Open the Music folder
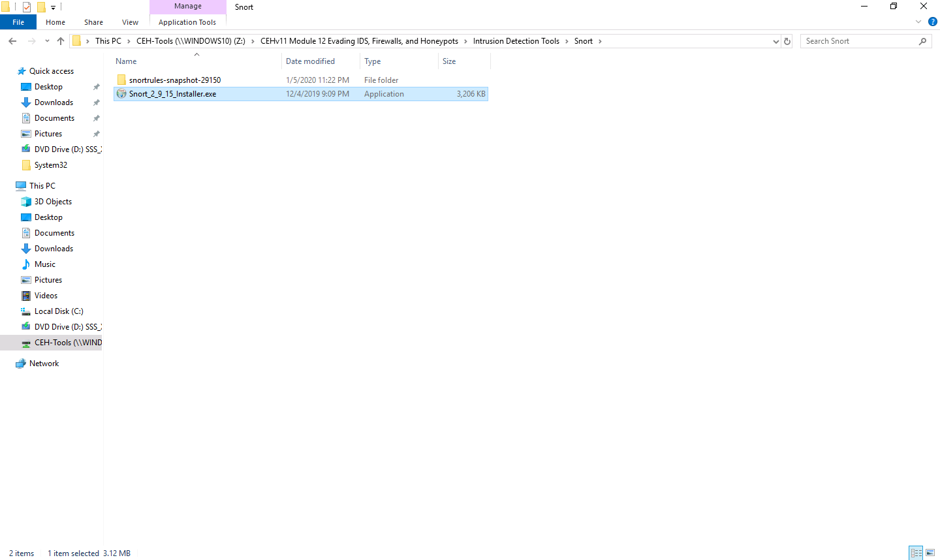 pos(45,264)
